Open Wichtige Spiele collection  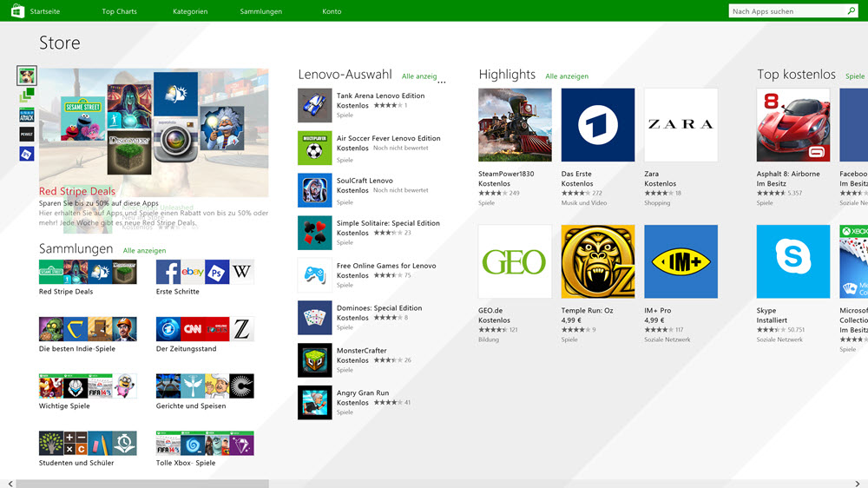point(88,392)
